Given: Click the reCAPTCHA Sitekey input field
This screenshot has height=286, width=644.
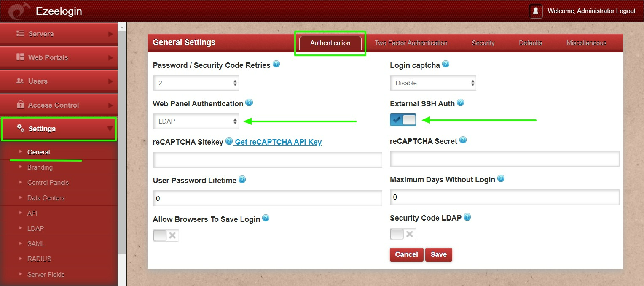Looking at the screenshot, I should (268, 160).
